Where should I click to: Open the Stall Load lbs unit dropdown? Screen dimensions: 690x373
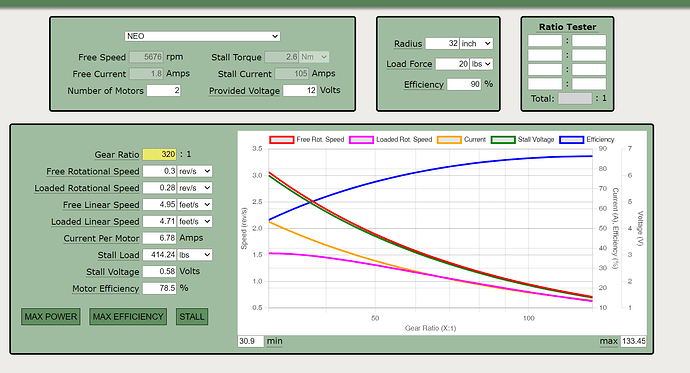click(195, 255)
